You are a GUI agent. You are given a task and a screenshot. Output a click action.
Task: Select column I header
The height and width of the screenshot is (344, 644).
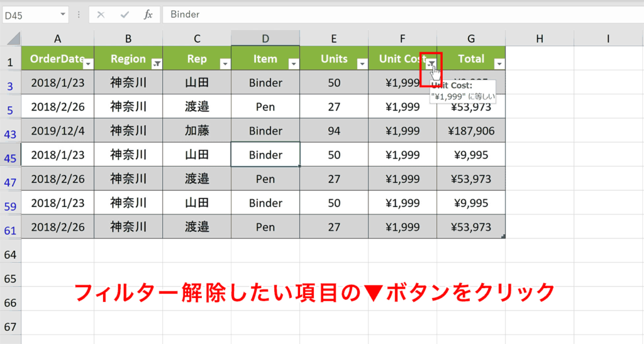tap(609, 38)
